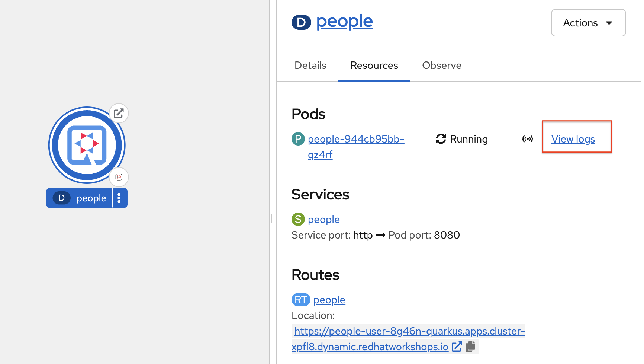Open the people route link under Routes
644x364 pixels.
pyautogui.click(x=329, y=300)
